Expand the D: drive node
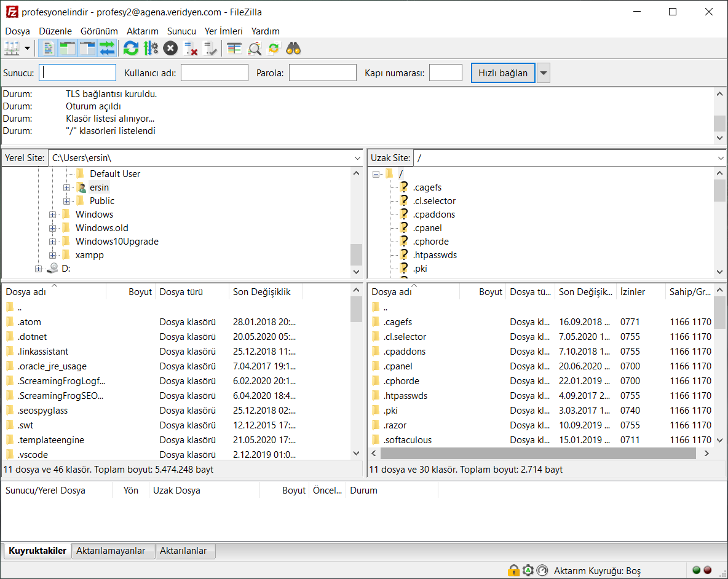The height and width of the screenshot is (579, 728). pos(39,269)
